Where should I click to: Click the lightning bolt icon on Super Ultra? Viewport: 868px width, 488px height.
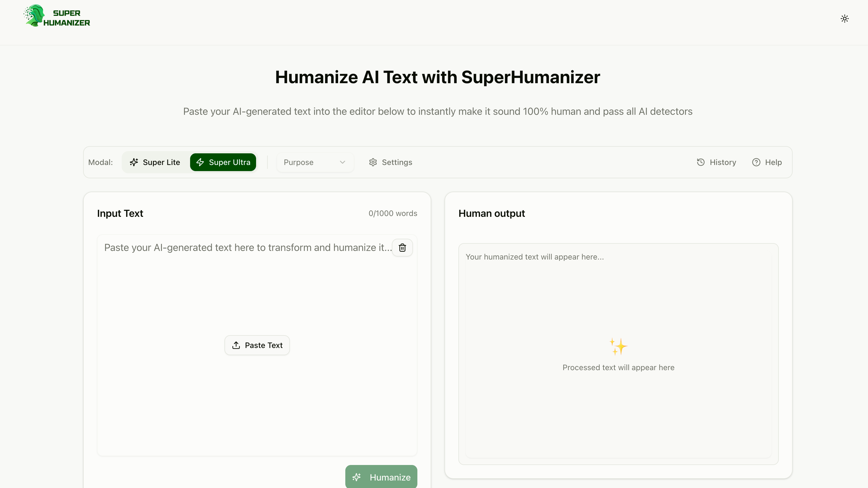200,162
